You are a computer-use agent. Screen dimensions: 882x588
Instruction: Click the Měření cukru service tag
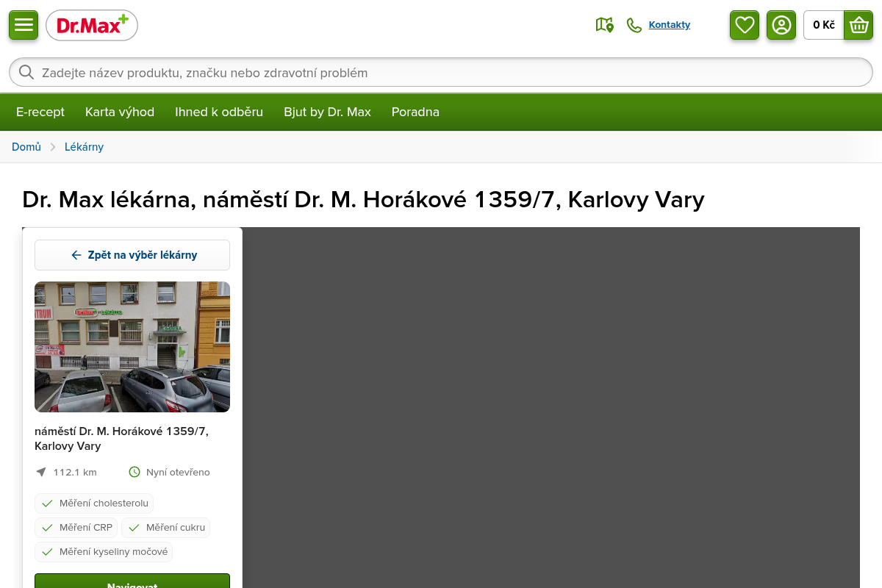click(x=165, y=528)
